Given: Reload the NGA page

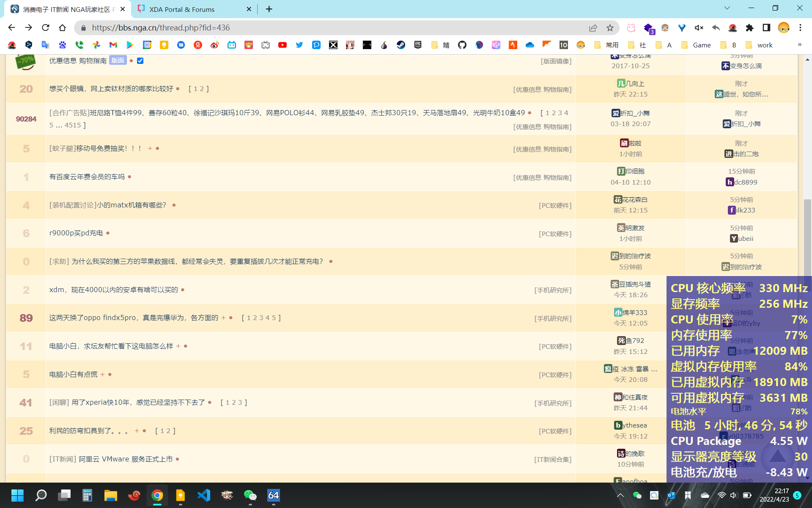Looking at the screenshot, I should pyautogui.click(x=45, y=28).
